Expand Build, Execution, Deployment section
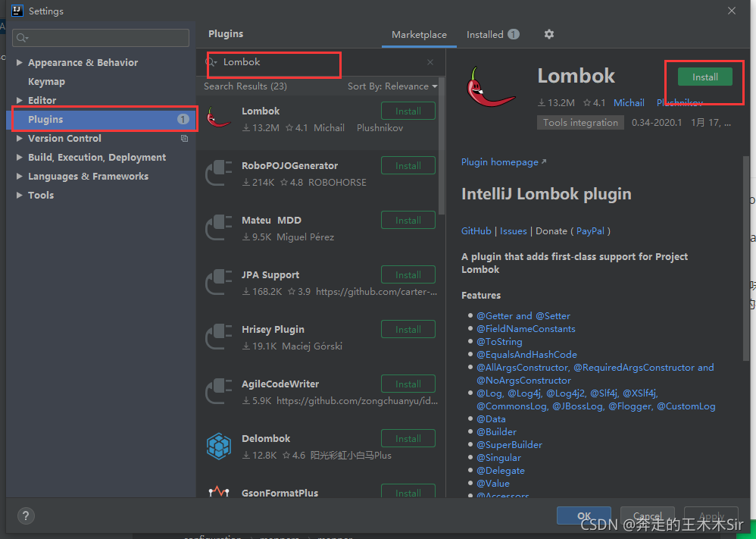The image size is (756, 539). pos(19,158)
